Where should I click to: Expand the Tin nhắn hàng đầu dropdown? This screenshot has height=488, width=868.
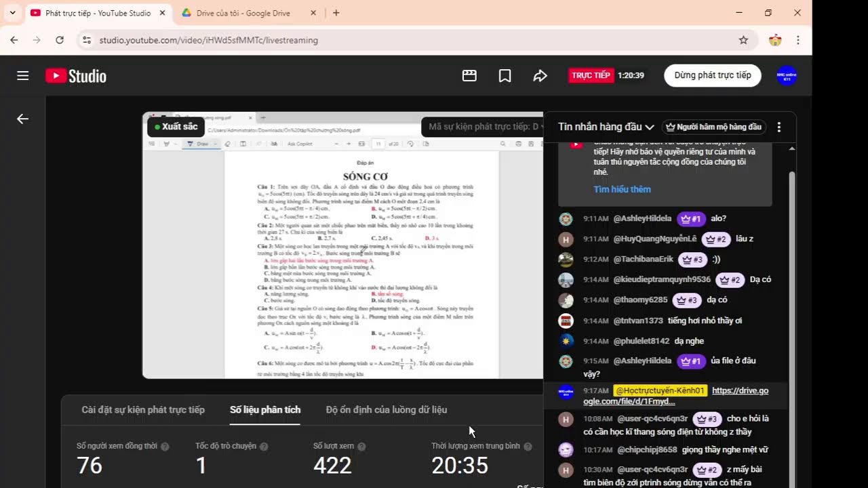(606, 127)
